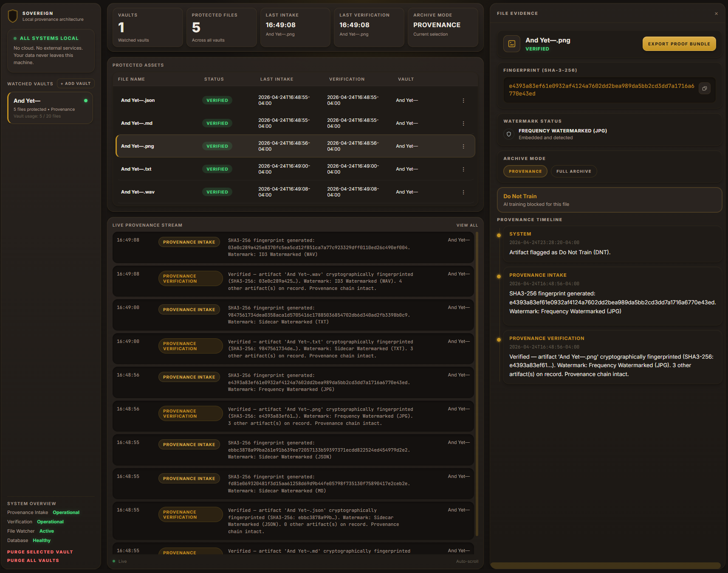Copy the SHA-3-256 fingerprint
This screenshot has height=573, width=728.
click(704, 89)
